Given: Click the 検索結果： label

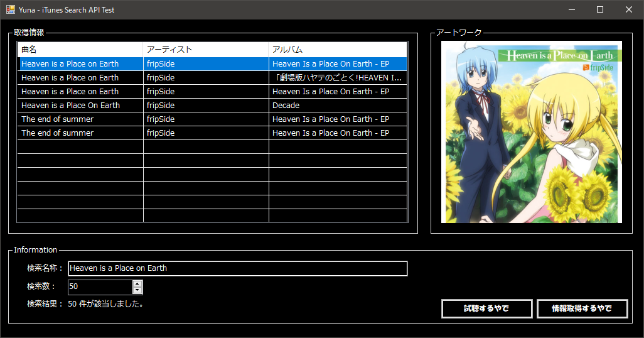Looking at the screenshot, I should click(45, 304).
